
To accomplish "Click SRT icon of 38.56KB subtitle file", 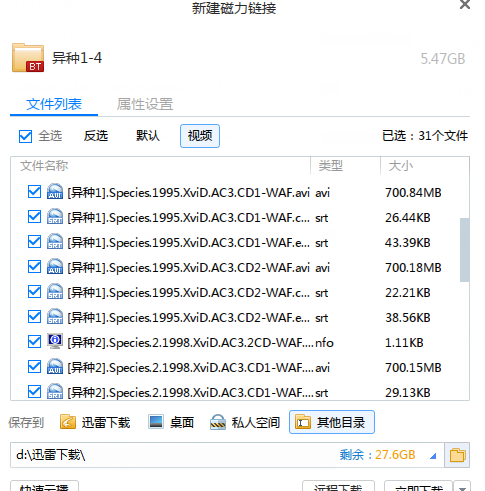I will click(55, 317).
